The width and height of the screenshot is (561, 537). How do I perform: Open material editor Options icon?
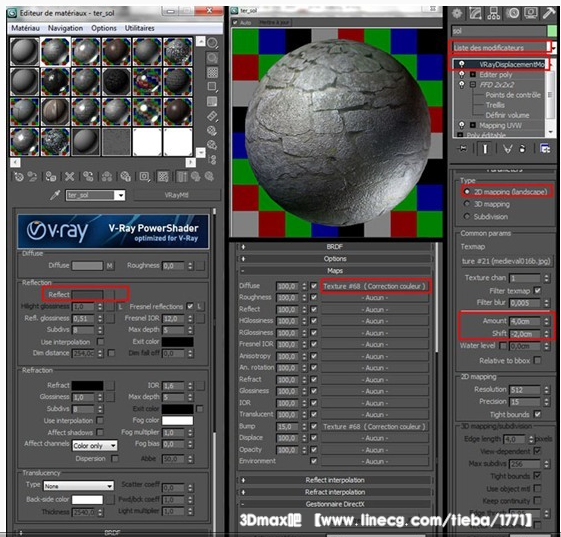(212, 131)
